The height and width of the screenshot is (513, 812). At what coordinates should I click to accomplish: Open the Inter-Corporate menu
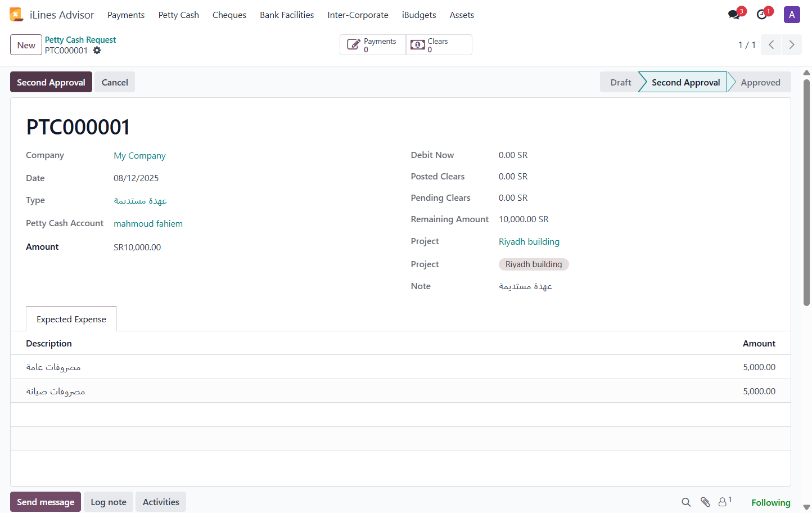358,15
